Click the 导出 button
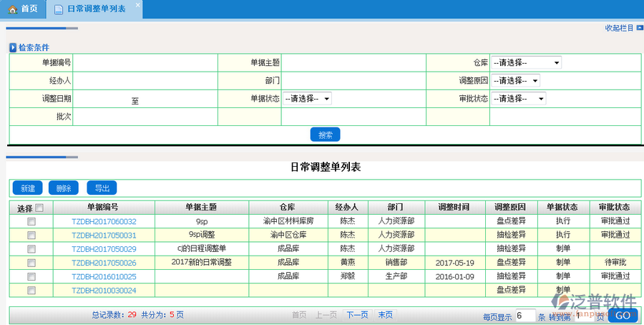The width and height of the screenshot is (644, 325). click(102, 188)
